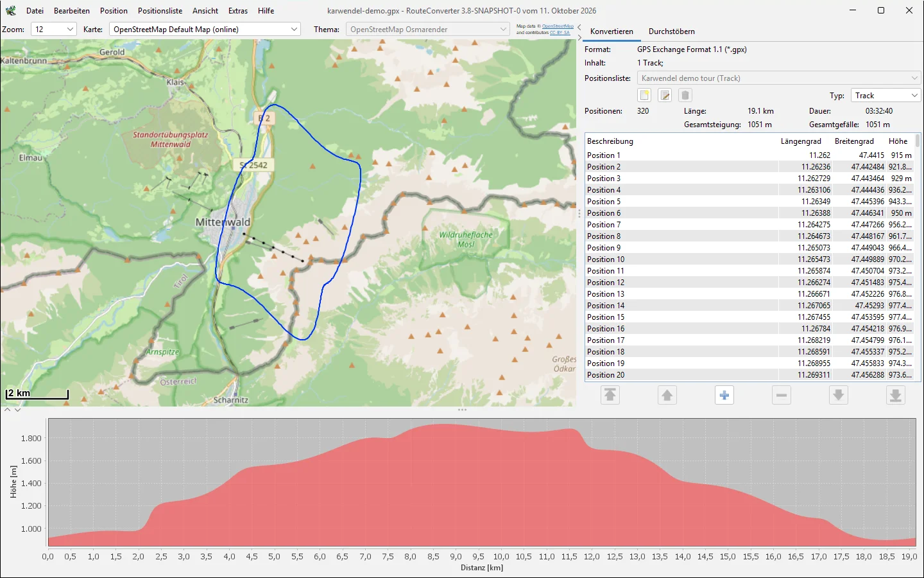Screen dimensions: 924x578
Task: Collapse map panel with left arrow on divider
Action: 579,27
